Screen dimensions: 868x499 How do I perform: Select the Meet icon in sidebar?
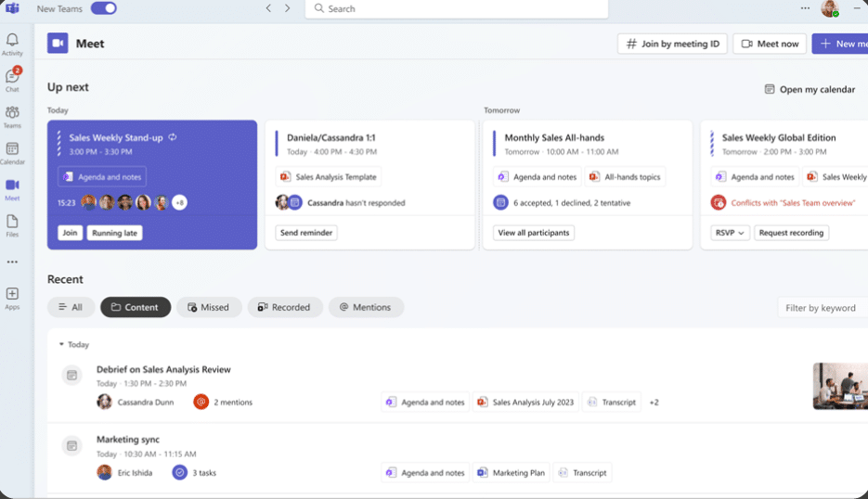point(12,189)
